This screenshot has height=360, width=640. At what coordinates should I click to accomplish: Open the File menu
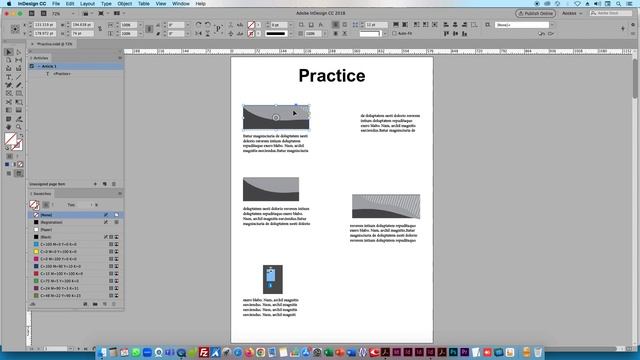56,4
